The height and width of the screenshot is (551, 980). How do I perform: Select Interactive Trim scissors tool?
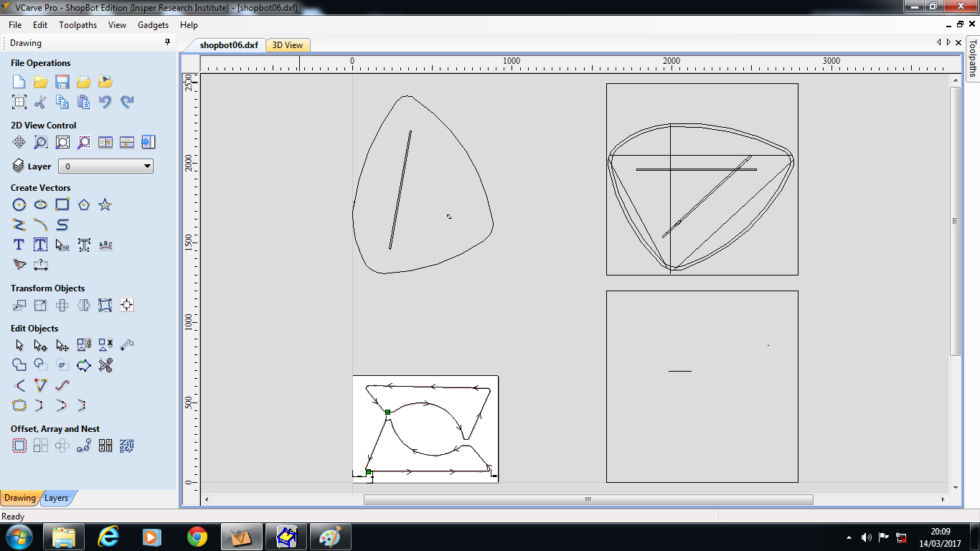105,365
